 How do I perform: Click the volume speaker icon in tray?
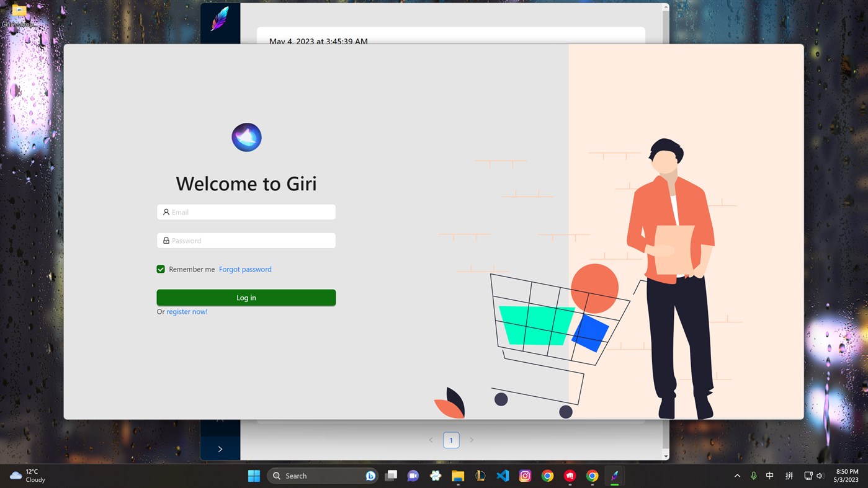(x=820, y=476)
